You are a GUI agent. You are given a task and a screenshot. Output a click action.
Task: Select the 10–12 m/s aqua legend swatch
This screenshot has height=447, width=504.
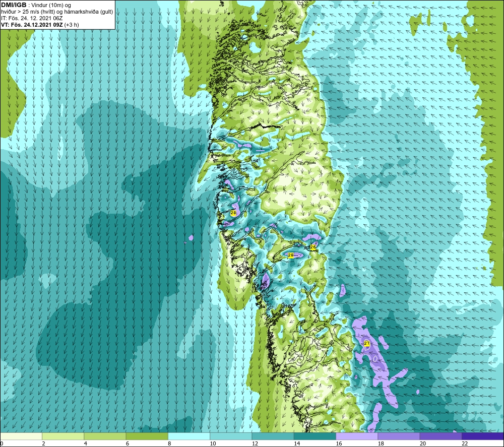[231, 436]
